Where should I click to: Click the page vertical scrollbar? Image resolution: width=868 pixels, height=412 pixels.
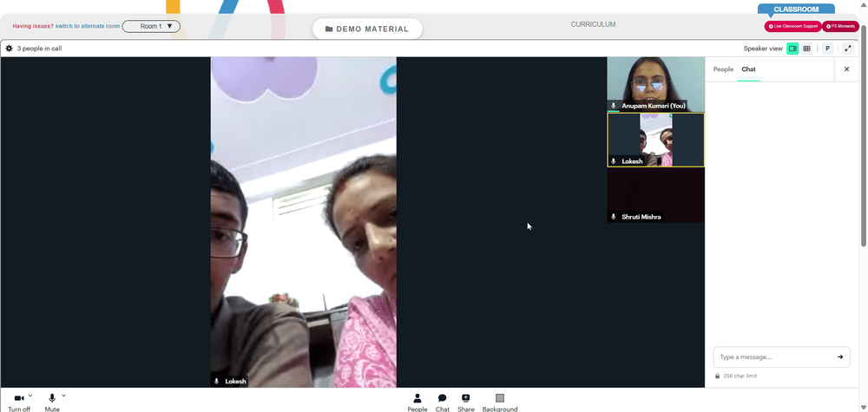(x=864, y=135)
